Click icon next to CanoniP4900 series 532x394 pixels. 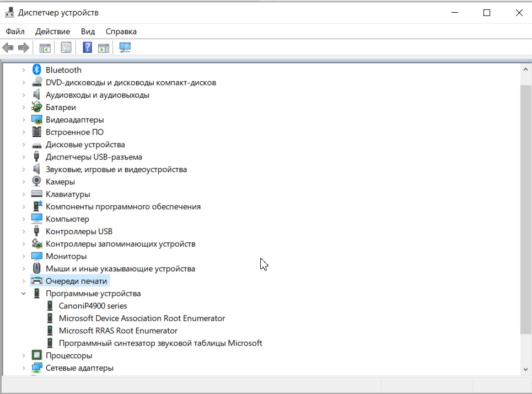click(50, 306)
